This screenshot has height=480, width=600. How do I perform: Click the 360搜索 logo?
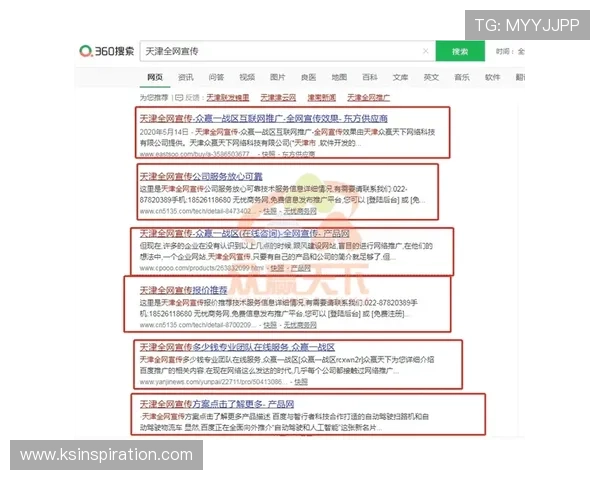(x=106, y=51)
